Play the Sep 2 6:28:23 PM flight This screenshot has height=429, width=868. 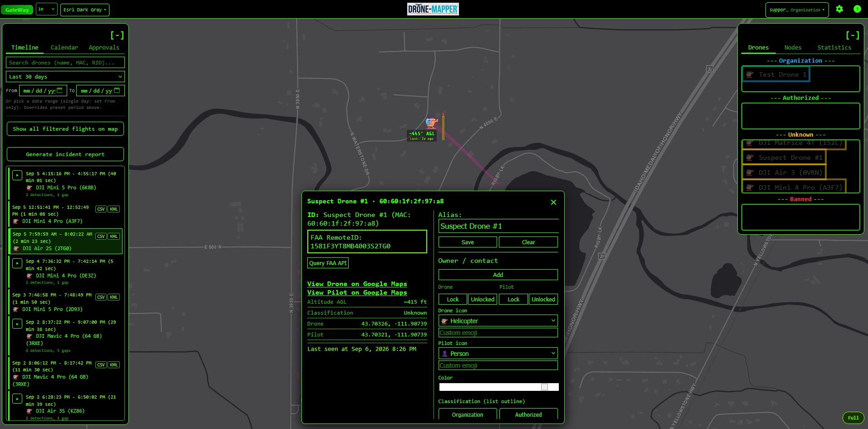point(17,399)
